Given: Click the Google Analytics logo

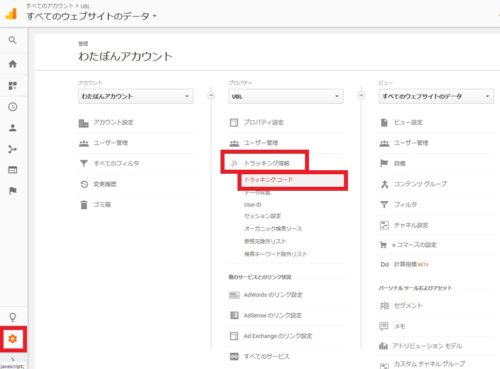Looking at the screenshot, I should point(11,14).
